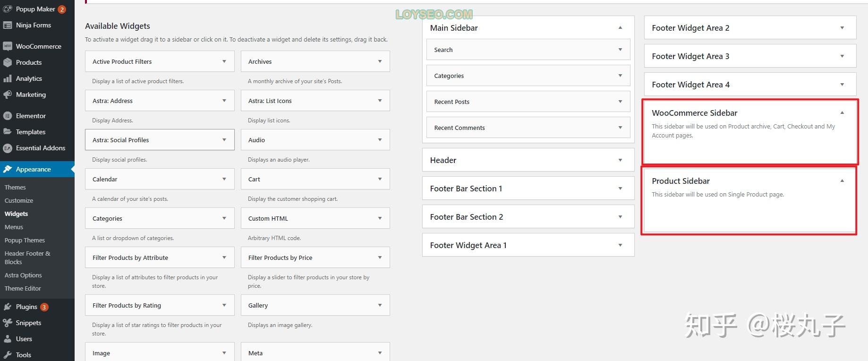Click the Snippets scissors icon

(7, 323)
